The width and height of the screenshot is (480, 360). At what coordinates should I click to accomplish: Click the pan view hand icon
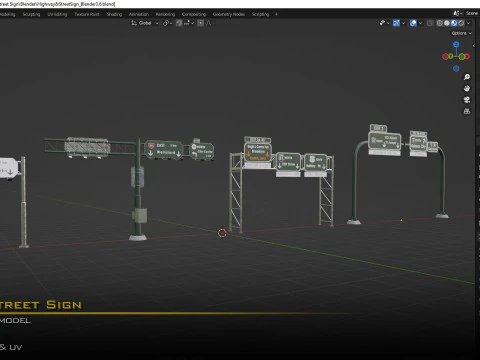(x=467, y=88)
